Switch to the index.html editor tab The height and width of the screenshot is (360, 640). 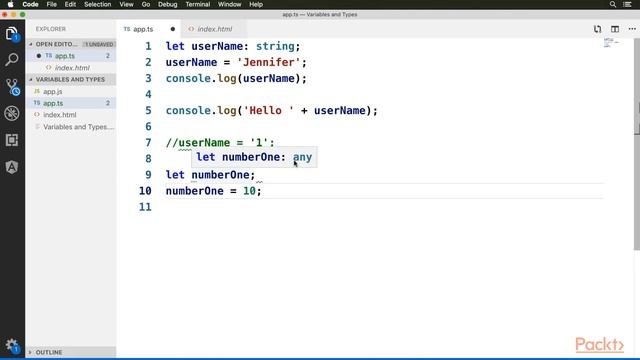coord(215,29)
